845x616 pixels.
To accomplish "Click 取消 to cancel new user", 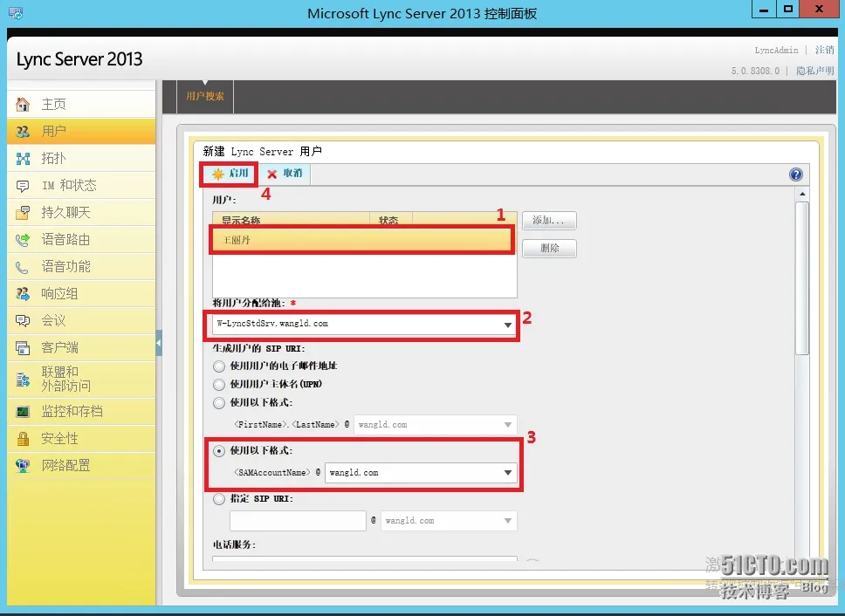I will [284, 174].
